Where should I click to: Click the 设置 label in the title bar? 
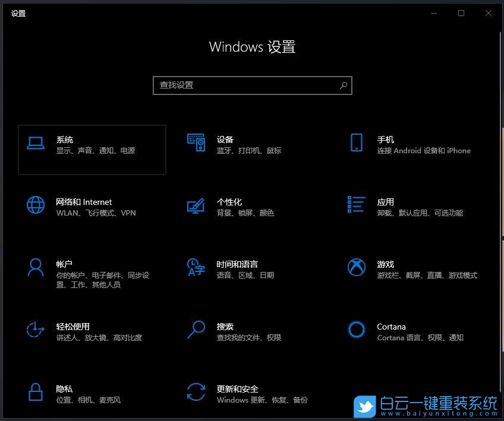pos(18,13)
